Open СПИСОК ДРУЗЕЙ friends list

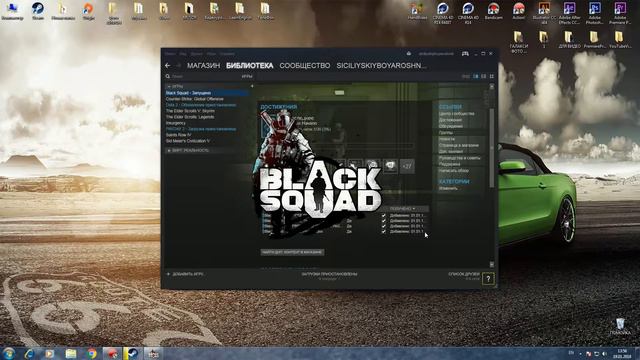(x=464, y=274)
